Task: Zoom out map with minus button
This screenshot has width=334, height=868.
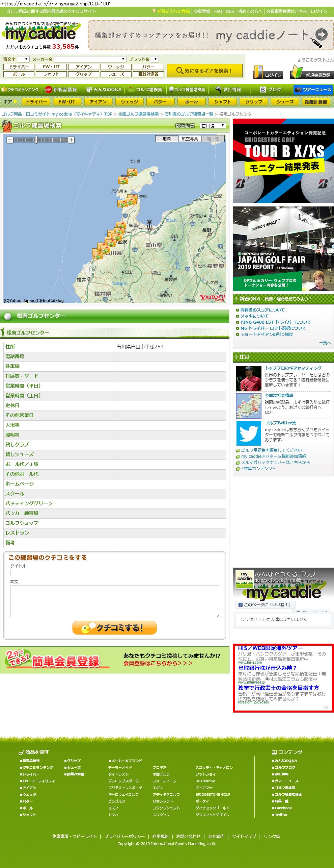Action: pyautogui.click(x=10, y=140)
